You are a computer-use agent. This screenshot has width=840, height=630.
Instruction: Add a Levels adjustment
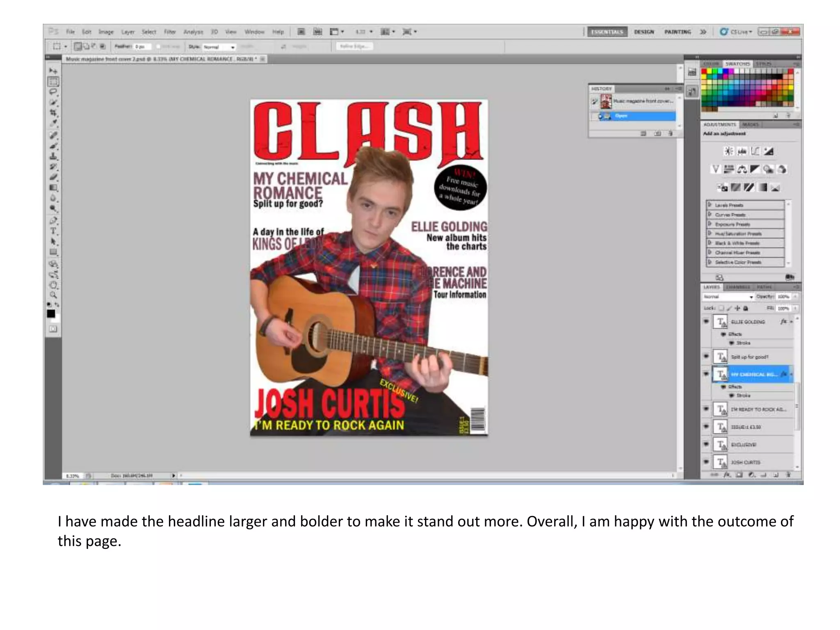pos(742,151)
